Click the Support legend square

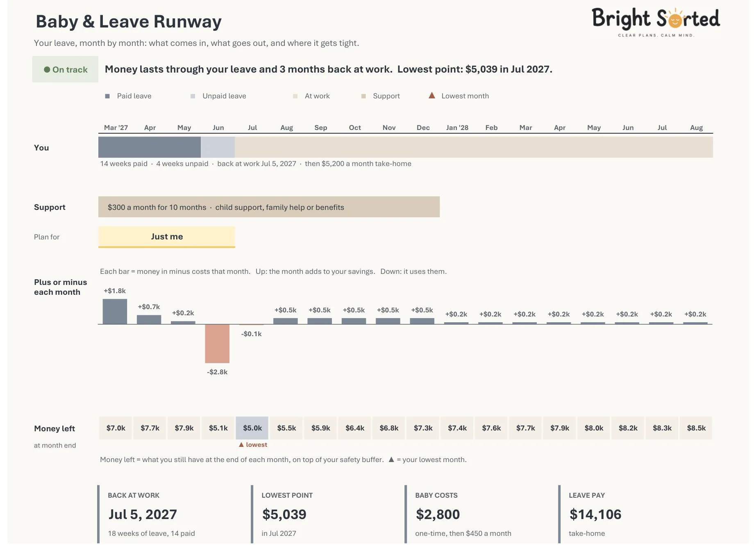point(363,96)
